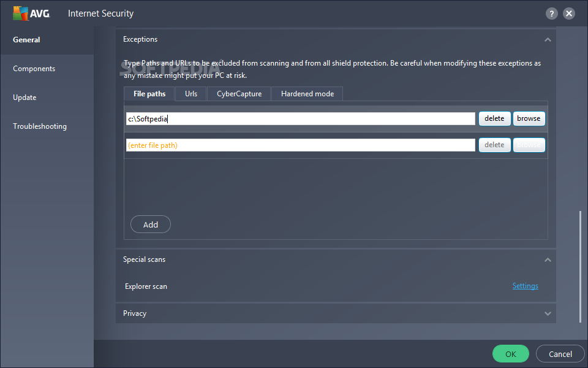
Task: Click browse button on empty path row
Action: (x=529, y=145)
